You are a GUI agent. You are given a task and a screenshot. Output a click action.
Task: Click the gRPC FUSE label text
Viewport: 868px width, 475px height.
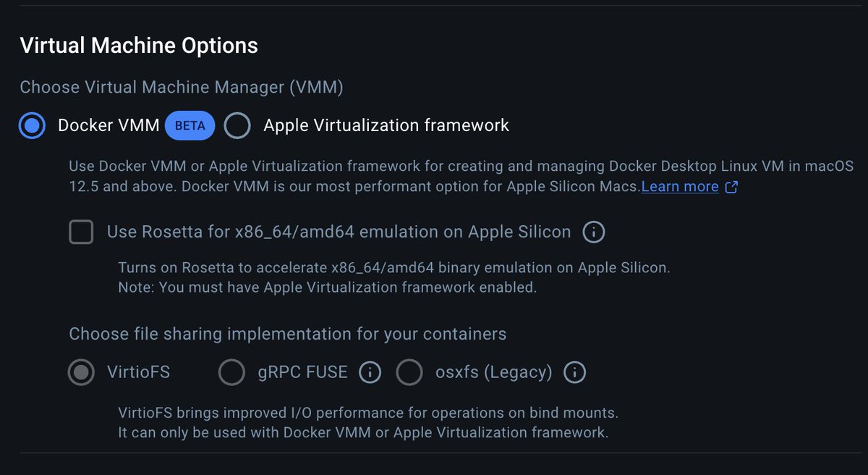(x=302, y=373)
